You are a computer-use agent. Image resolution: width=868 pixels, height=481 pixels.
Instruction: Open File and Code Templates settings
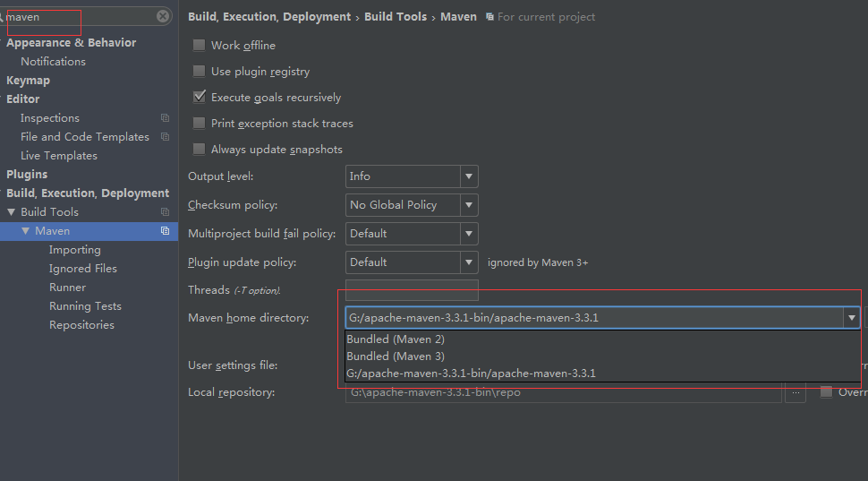[x=85, y=137]
